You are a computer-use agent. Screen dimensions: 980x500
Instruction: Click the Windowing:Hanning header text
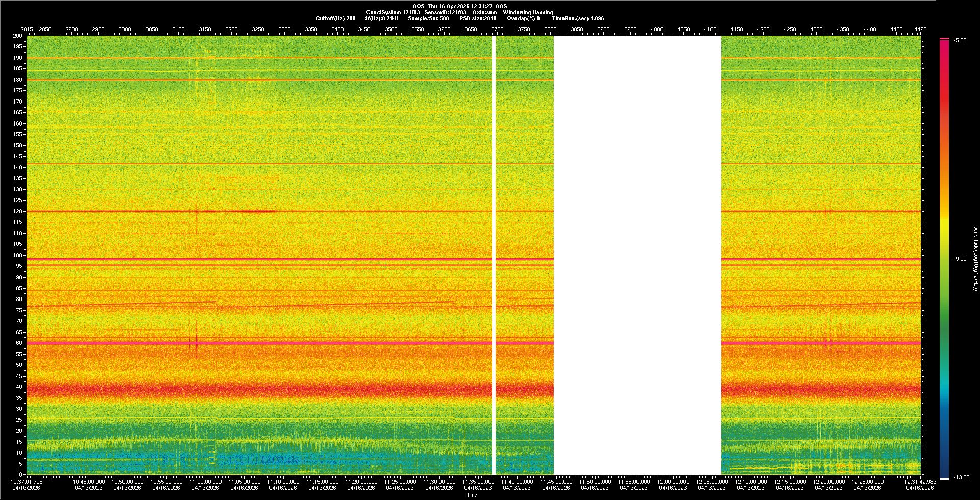click(x=528, y=12)
